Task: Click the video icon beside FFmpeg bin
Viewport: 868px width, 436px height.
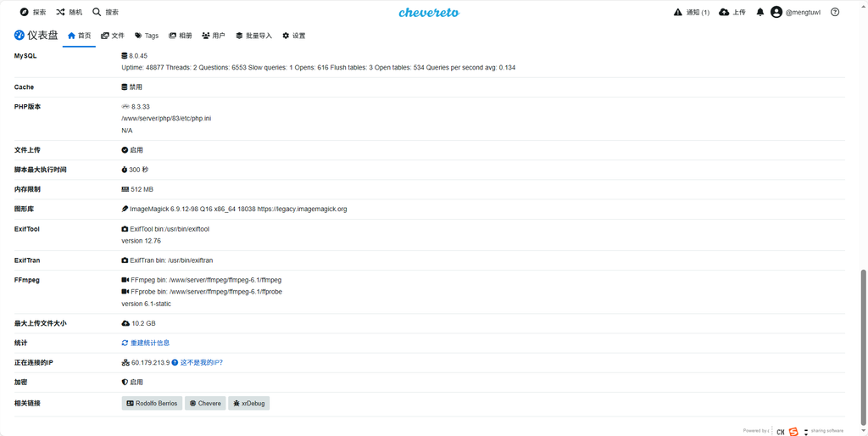Action: click(125, 280)
